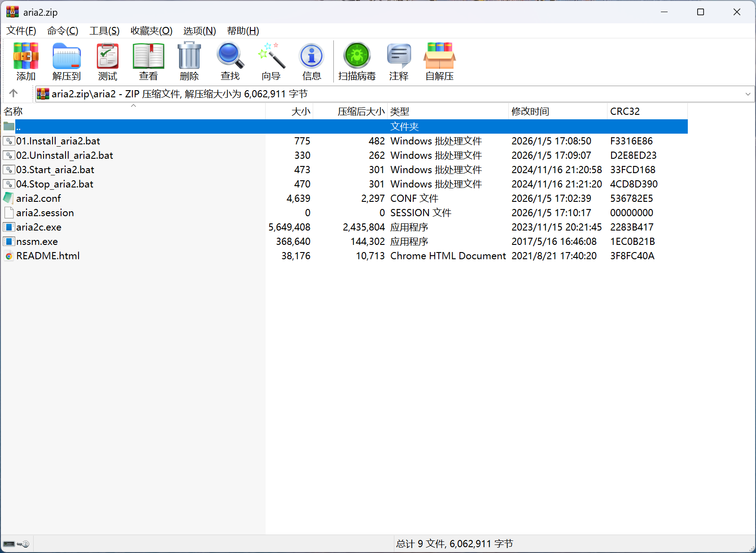Screen dimensions: 756x553
Task: Click the 解压到 (Extract to) toolbar icon
Action: click(66, 56)
